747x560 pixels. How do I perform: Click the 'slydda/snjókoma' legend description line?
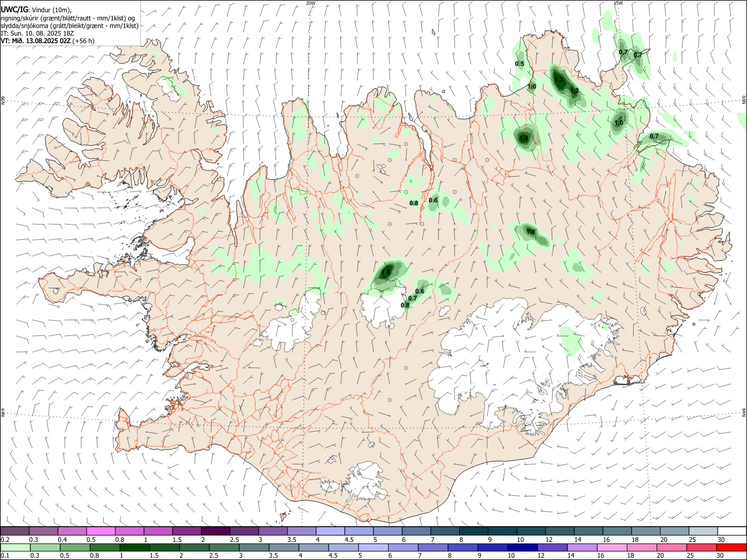coord(69,26)
